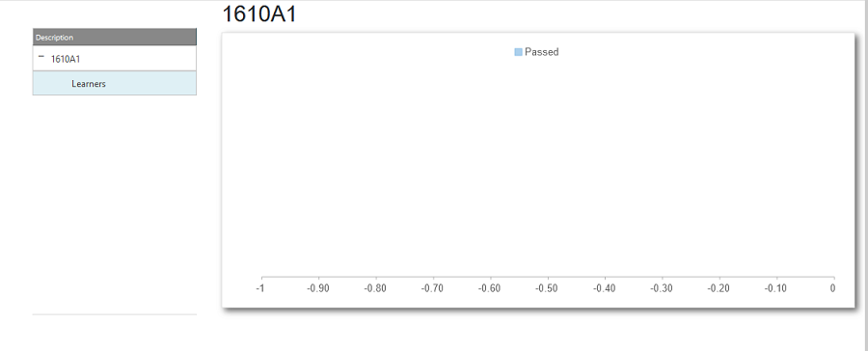Click the -0.60 axis label
This screenshot has height=351, width=868.
click(x=491, y=288)
